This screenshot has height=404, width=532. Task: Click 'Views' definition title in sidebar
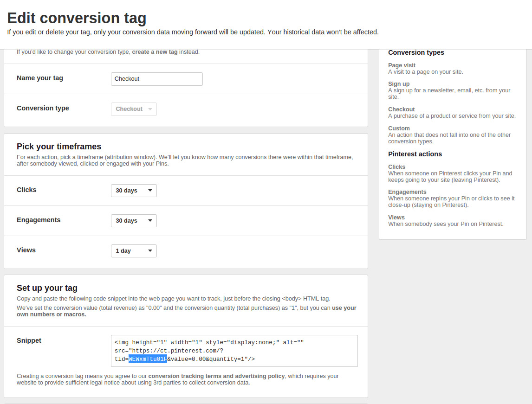coord(396,217)
